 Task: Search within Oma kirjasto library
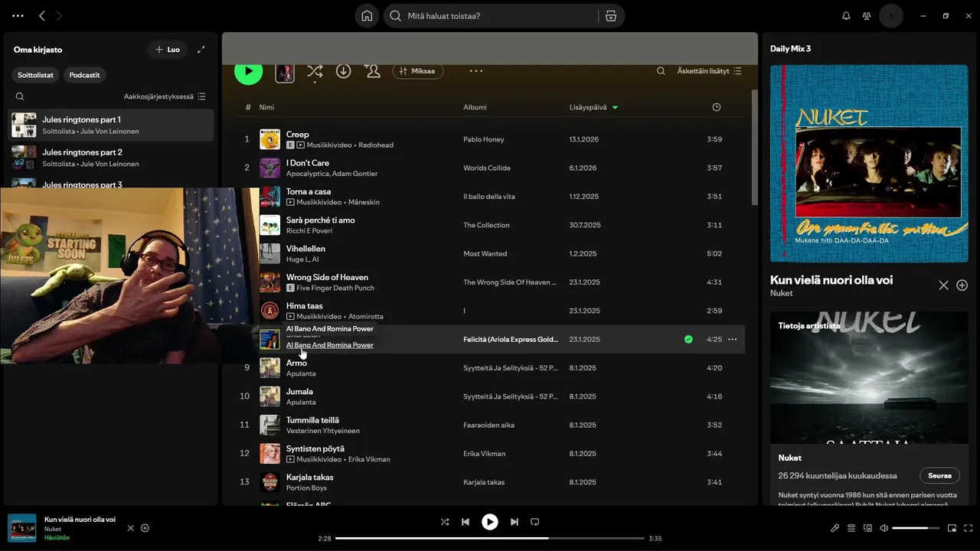point(20,96)
